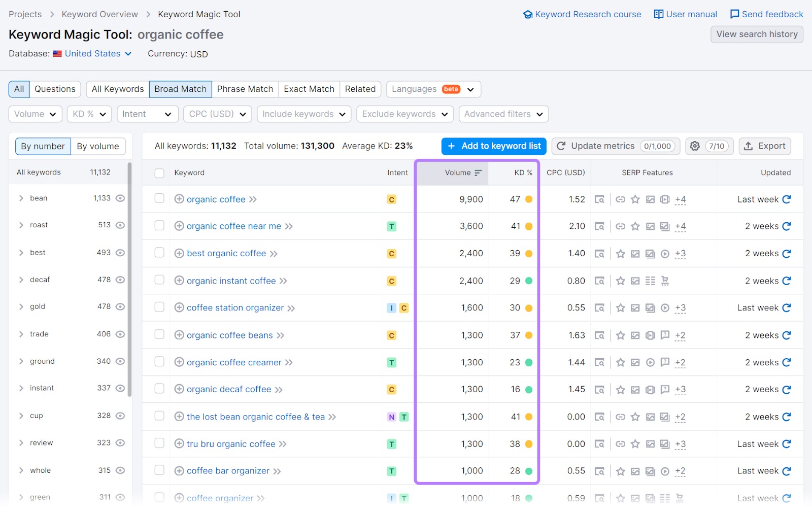Screen dimensions: 812x516
Task: Add tru bru organic coffee via plus icon
Action: click(x=179, y=444)
